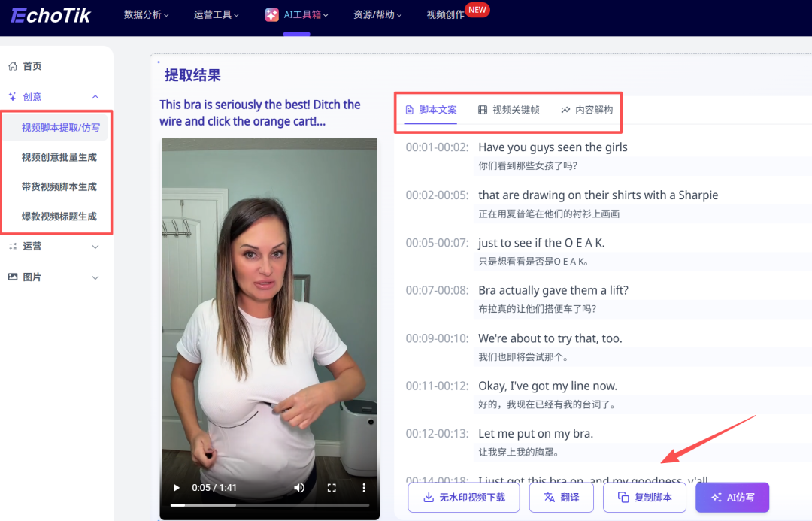Click the 复制脚本 button
Viewport: 812px width, 521px height.
pyautogui.click(x=644, y=498)
